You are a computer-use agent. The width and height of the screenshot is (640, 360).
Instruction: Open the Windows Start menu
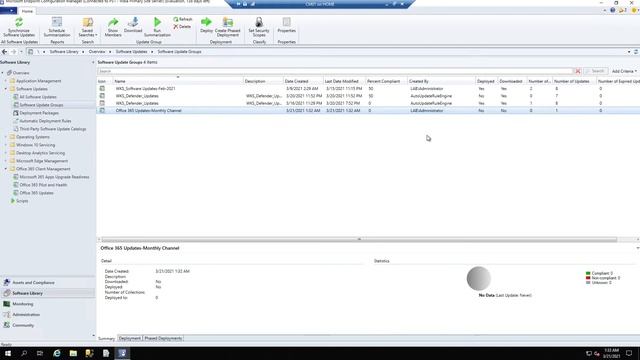click(8, 353)
